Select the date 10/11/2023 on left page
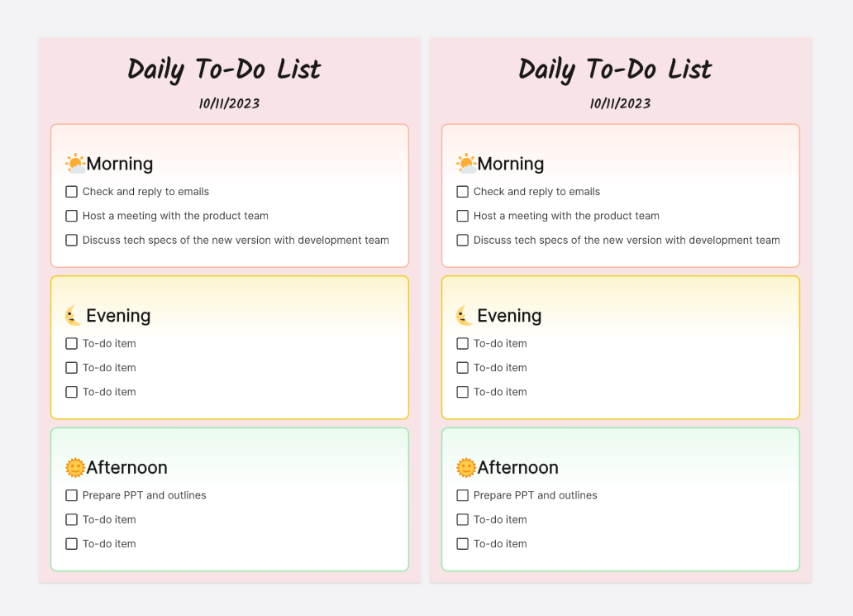This screenshot has width=853, height=616. (230, 103)
